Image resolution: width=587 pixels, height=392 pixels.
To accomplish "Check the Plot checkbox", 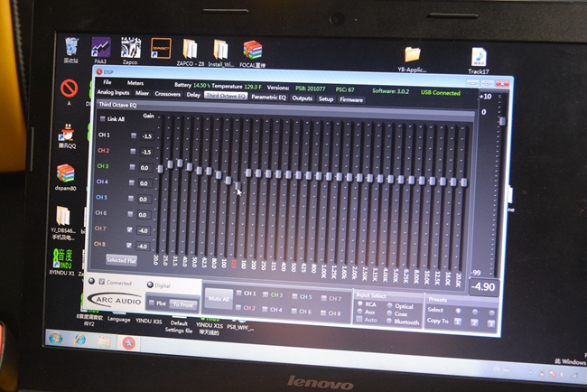I will [153, 303].
